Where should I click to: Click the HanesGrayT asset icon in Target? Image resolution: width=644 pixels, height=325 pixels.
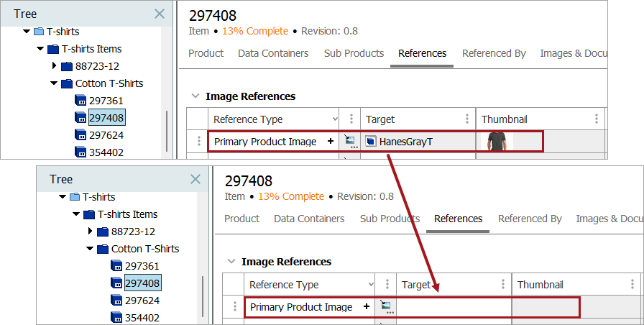click(x=371, y=142)
